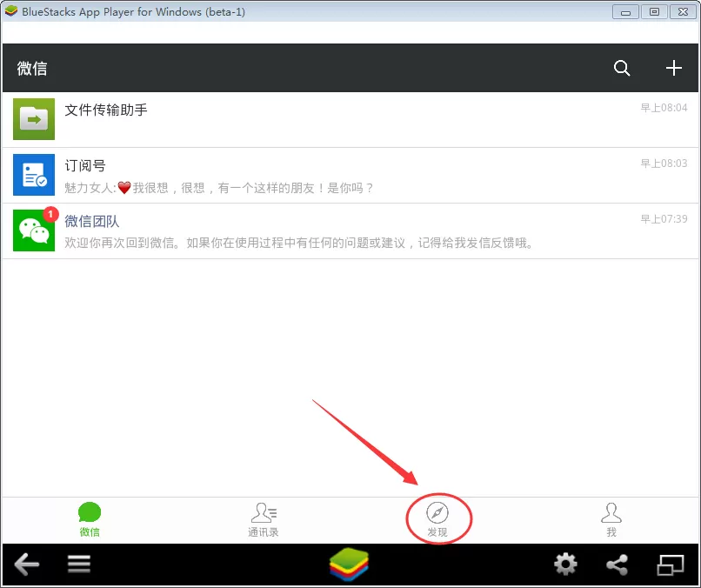Tap the red unread badge on 微信团队
Viewport: 701px width, 588px height.
click(x=50, y=214)
